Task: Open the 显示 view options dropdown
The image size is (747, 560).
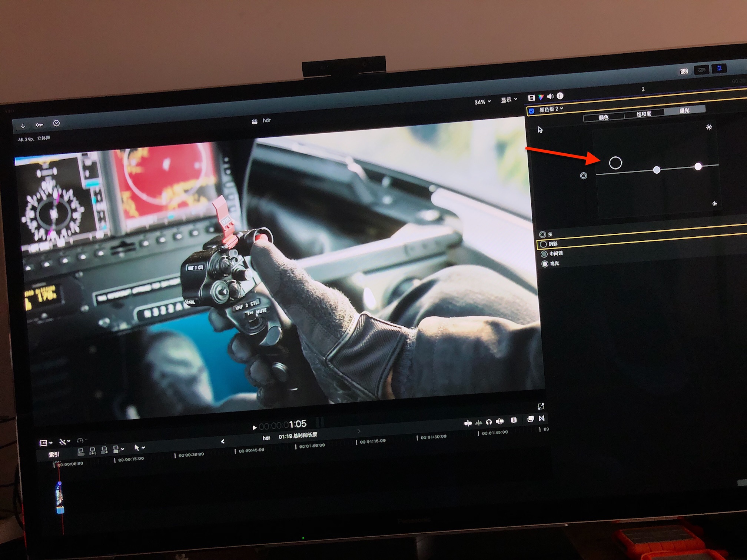Action: pyautogui.click(x=509, y=100)
